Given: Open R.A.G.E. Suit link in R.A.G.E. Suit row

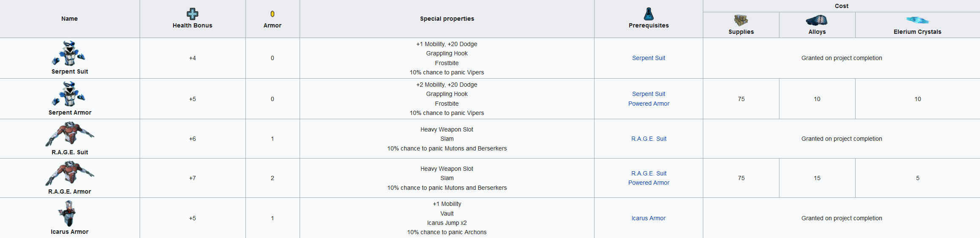Looking at the screenshot, I should (649, 139).
